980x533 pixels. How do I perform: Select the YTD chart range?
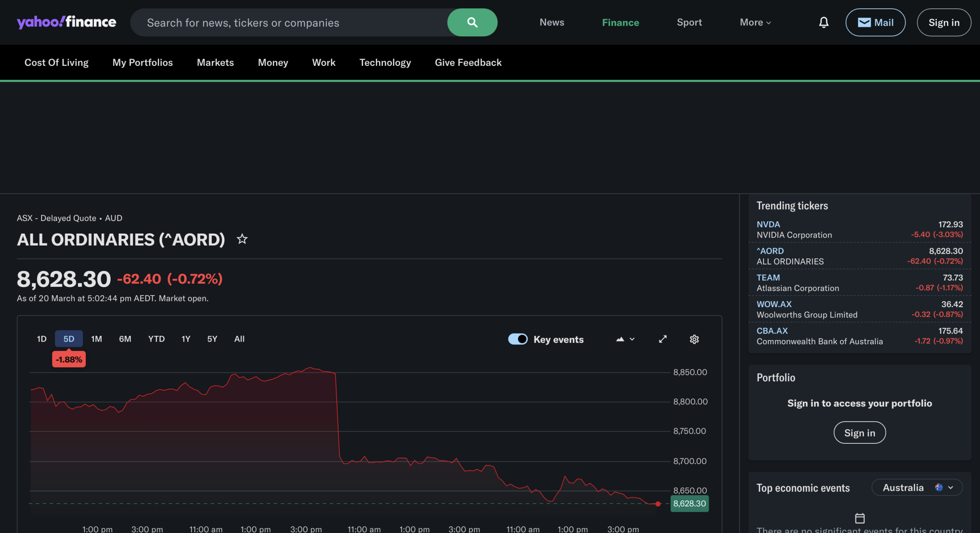point(157,339)
